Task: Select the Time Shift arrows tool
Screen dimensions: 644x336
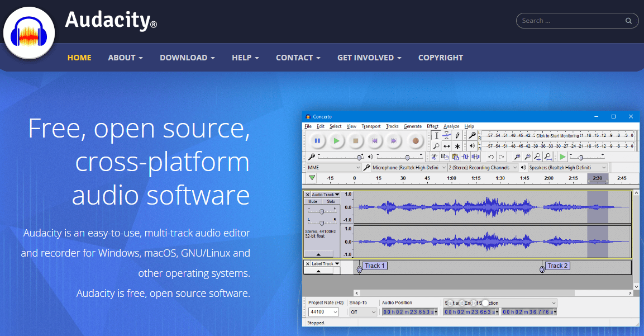Action: click(x=446, y=146)
